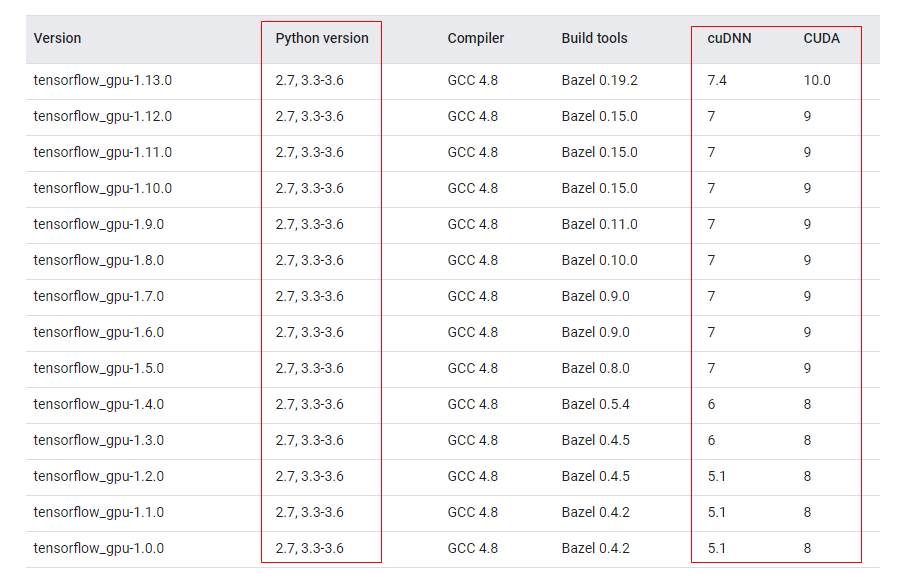Select the tensorflow_gpu-1.5.0 version cell

99,368
